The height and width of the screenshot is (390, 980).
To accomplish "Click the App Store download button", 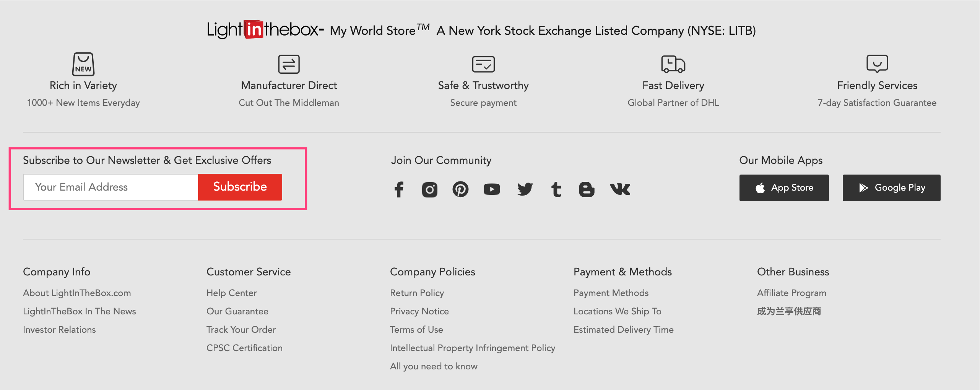I will pyautogui.click(x=784, y=188).
